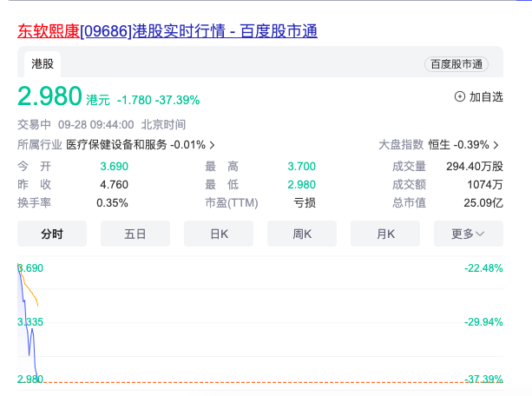Expand industry details via chevron after -0.01%
Screen dimensions: 532x396
point(213,144)
